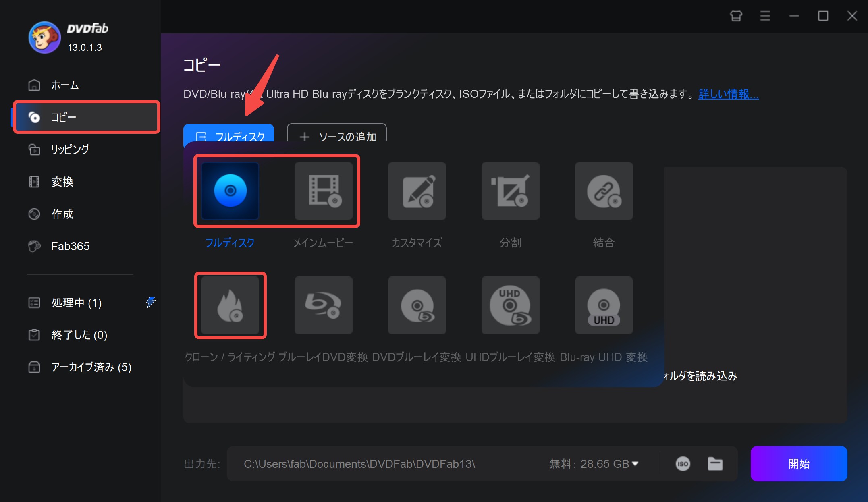Select the UHDブルーレイ変換 mode icon
Screen dimensions: 868x502
[511, 305]
